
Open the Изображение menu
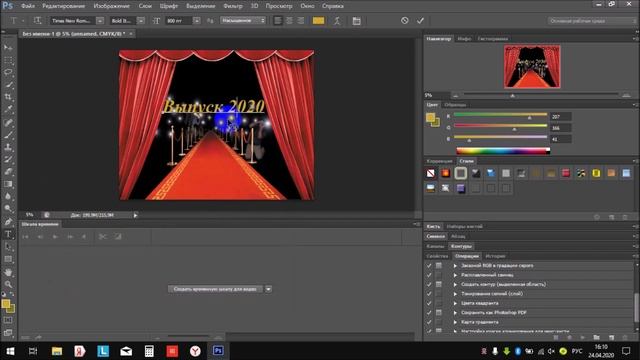[111, 6]
